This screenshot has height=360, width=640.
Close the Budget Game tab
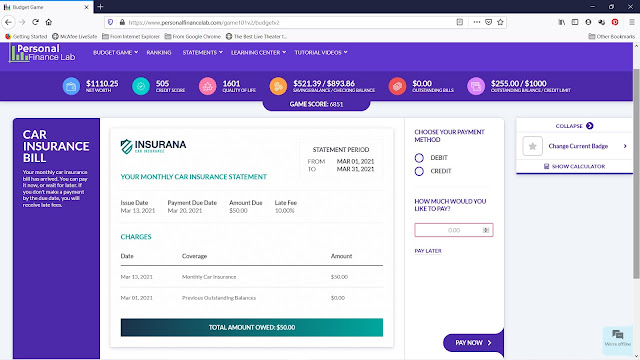pyautogui.click(x=86, y=7)
